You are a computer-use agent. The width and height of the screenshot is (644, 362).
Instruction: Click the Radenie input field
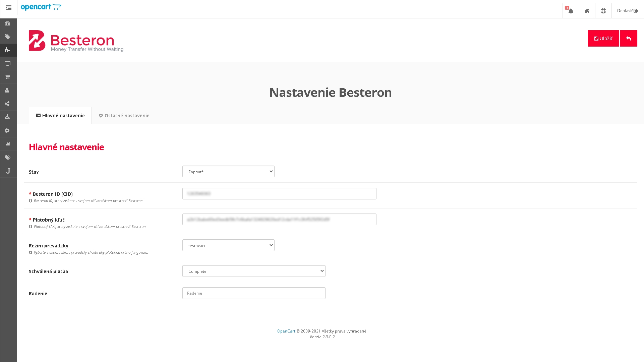(x=254, y=293)
